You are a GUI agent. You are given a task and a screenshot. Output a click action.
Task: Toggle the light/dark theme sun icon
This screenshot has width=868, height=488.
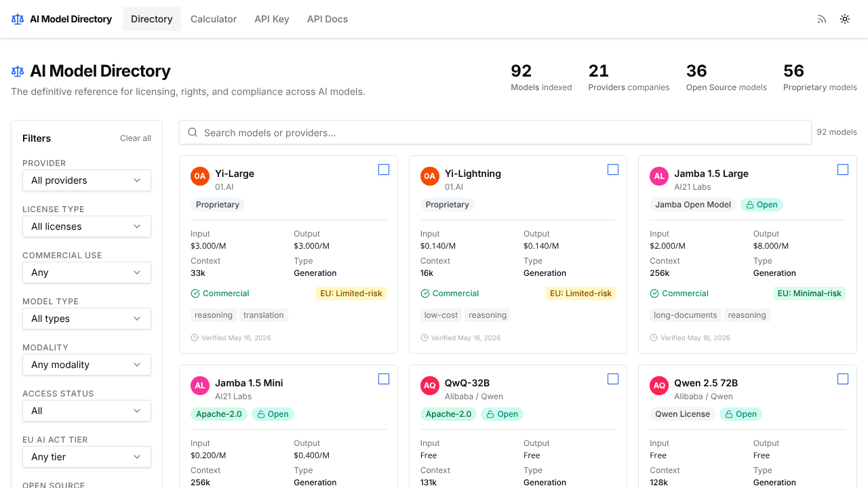(845, 19)
